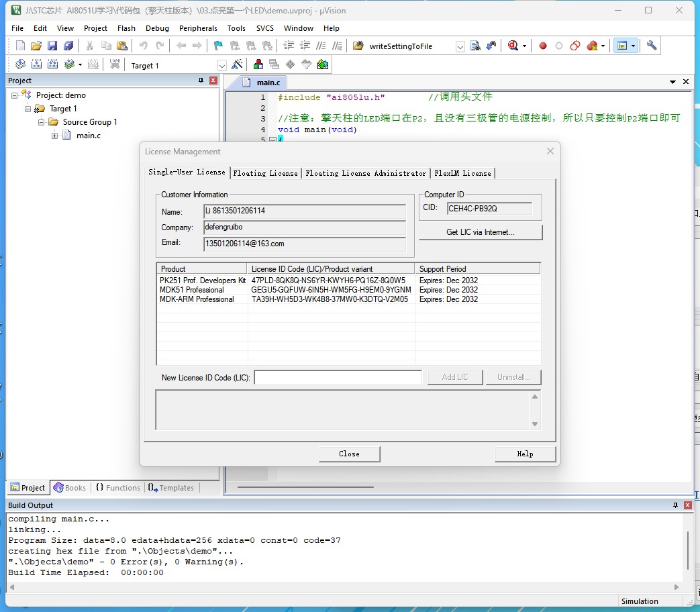Click the Download LOAD icon
This screenshot has height=612, width=700.
point(115,64)
